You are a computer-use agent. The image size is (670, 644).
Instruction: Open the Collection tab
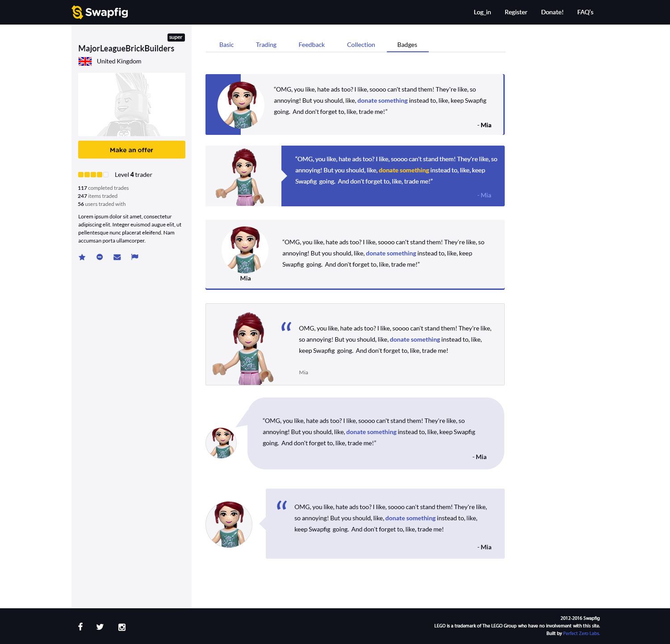pos(361,45)
